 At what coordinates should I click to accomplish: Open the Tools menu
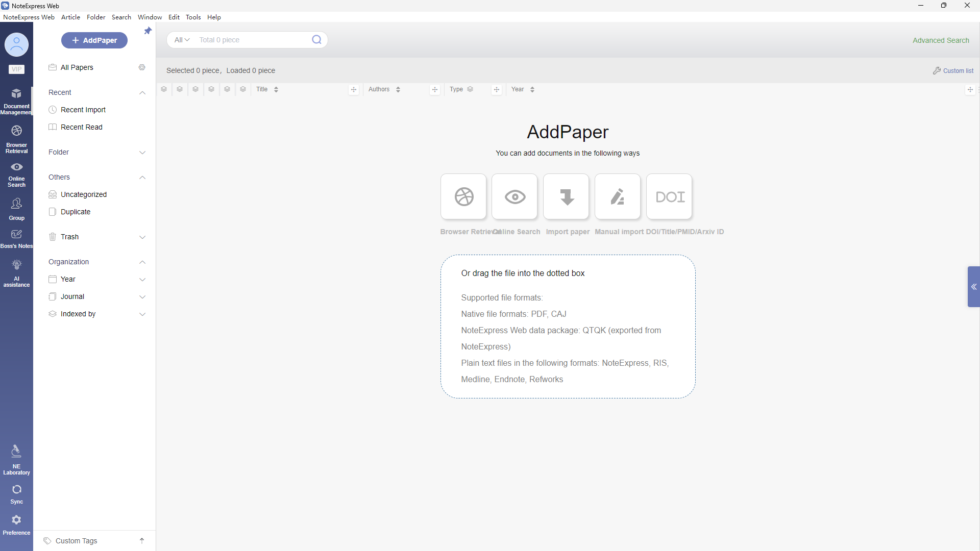(193, 17)
